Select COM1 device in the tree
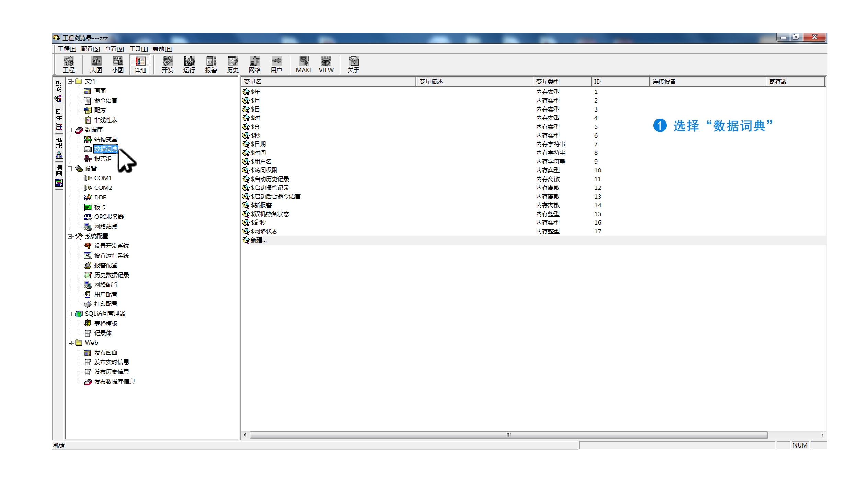This screenshot has width=868, height=488. click(103, 178)
